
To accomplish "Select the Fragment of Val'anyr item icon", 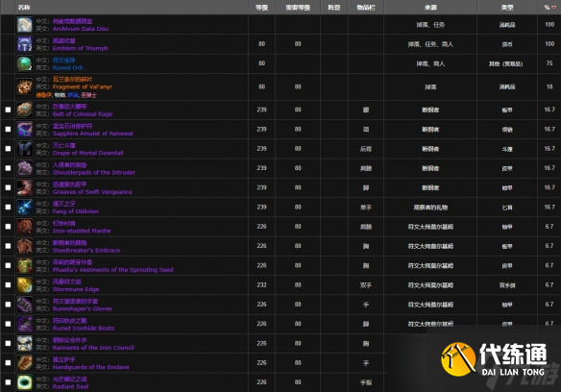I will (x=25, y=86).
